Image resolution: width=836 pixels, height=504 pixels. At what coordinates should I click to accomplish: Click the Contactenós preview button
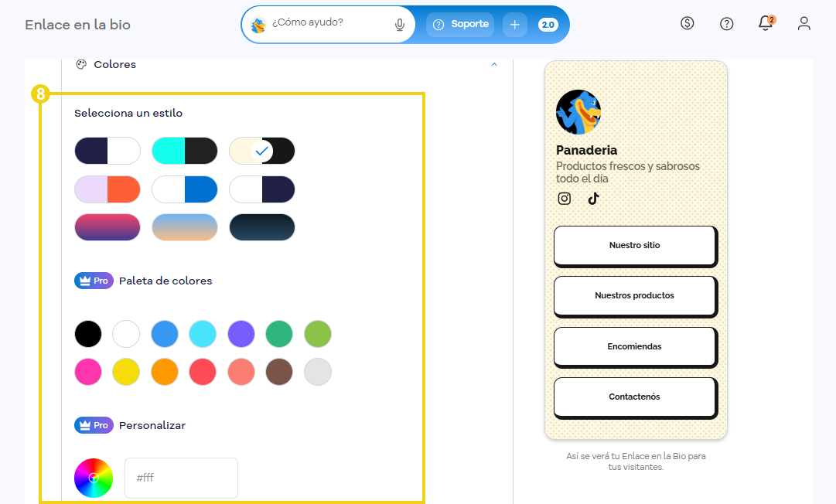(x=636, y=397)
